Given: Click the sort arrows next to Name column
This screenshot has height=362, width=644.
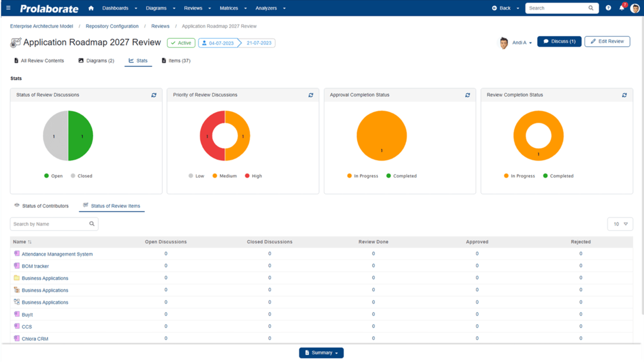Looking at the screenshot, I should 30,242.
